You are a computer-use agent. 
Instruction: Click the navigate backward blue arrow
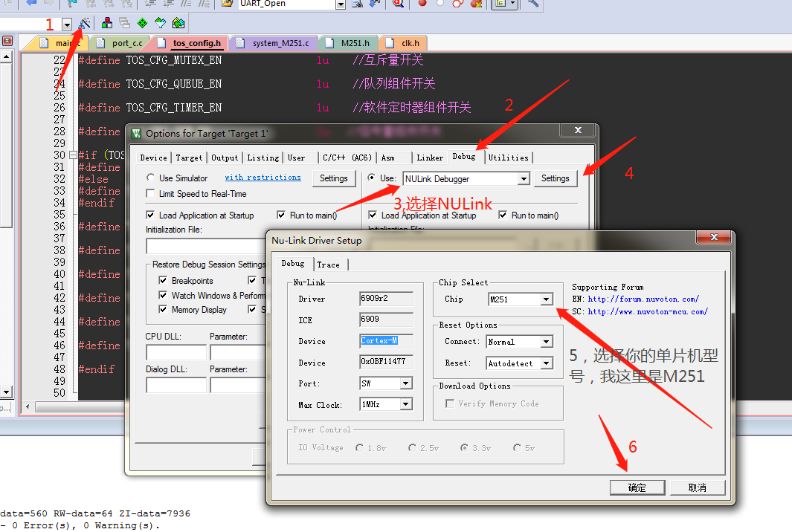pyautogui.click(x=30, y=3)
